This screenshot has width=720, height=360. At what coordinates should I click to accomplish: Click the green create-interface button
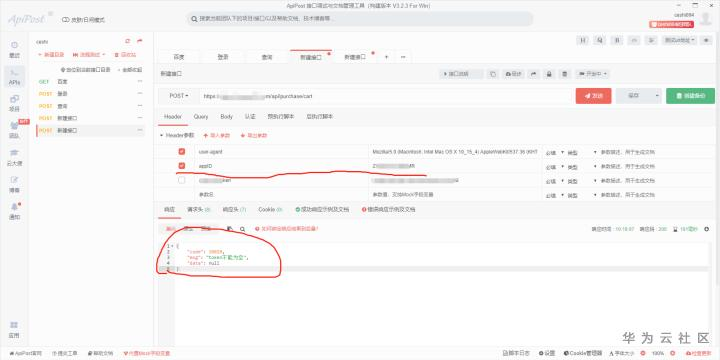[690, 96]
